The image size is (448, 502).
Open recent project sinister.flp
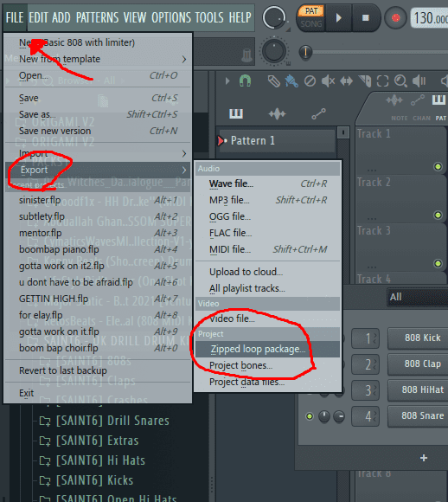(x=98, y=201)
